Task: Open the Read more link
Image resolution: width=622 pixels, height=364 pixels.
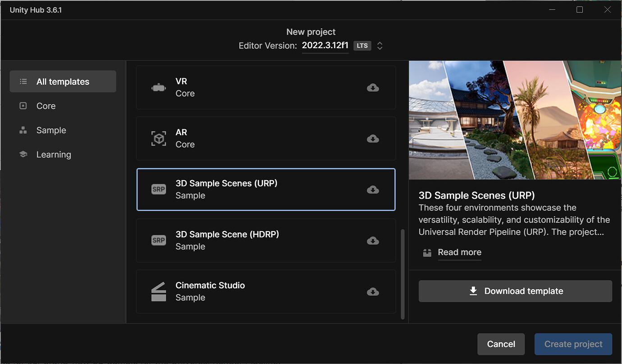Action: pyautogui.click(x=459, y=253)
